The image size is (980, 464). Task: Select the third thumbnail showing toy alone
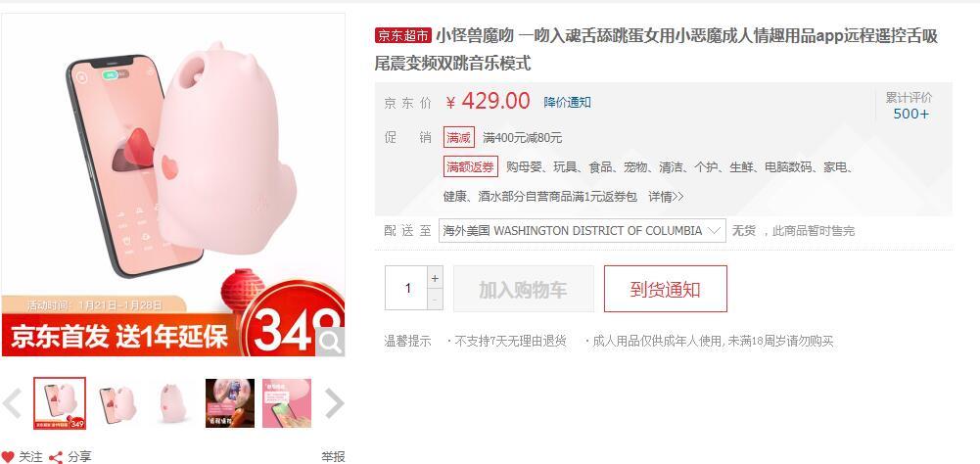coord(173,403)
